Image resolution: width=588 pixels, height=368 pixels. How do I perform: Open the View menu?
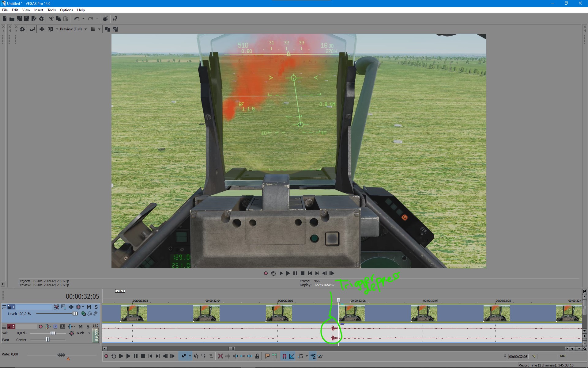(x=26, y=10)
